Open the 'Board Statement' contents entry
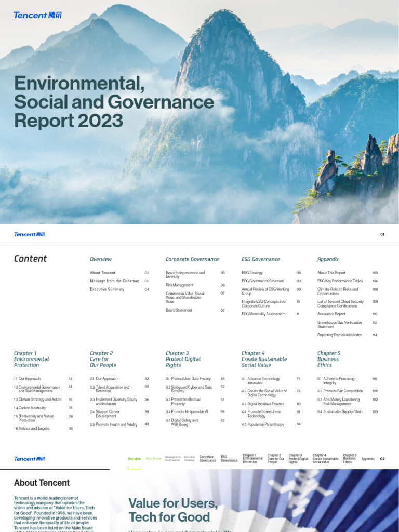Screen dimensions: 399x532 tap(179, 310)
